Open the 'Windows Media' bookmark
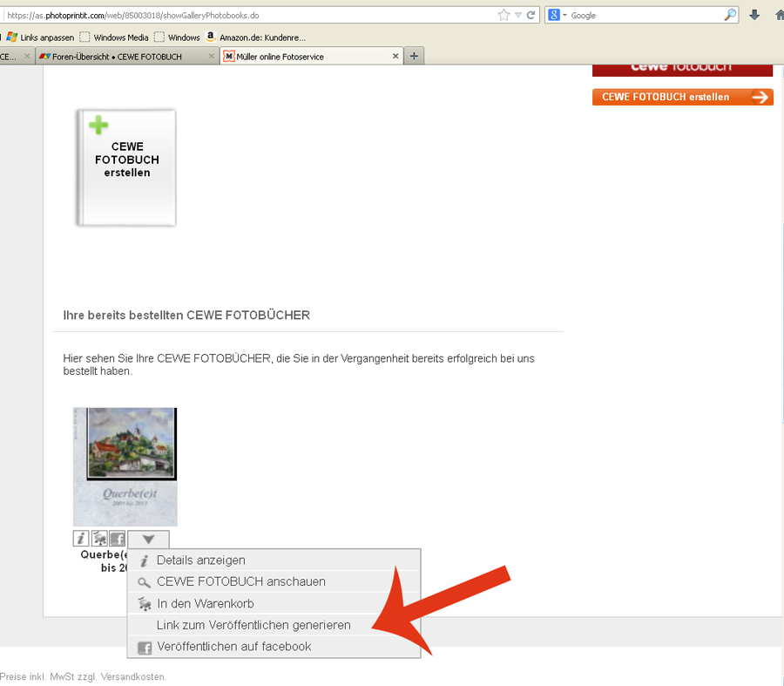 point(114,37)
